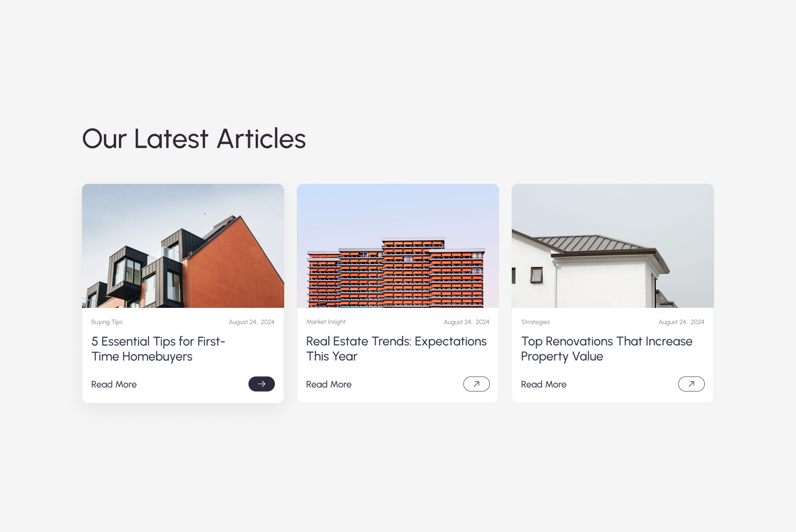796x532 pixels.
Task: Click the date on the Strategies card
Action: 681,322
